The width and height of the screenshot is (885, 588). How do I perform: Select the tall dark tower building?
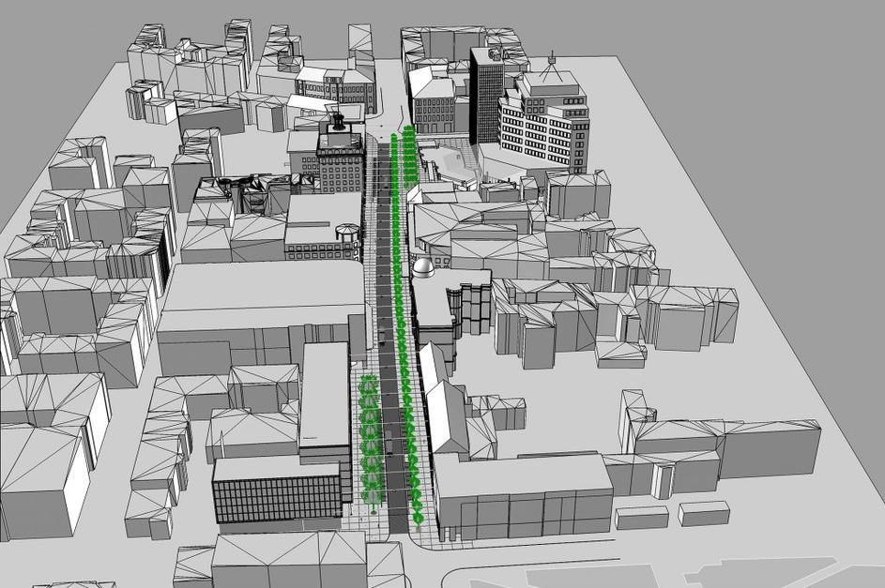coord(486,94)
